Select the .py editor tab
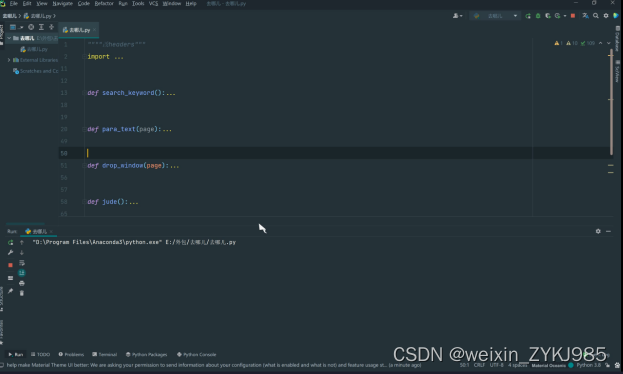This screenshot has width=623, height=374. pos(79,30)
